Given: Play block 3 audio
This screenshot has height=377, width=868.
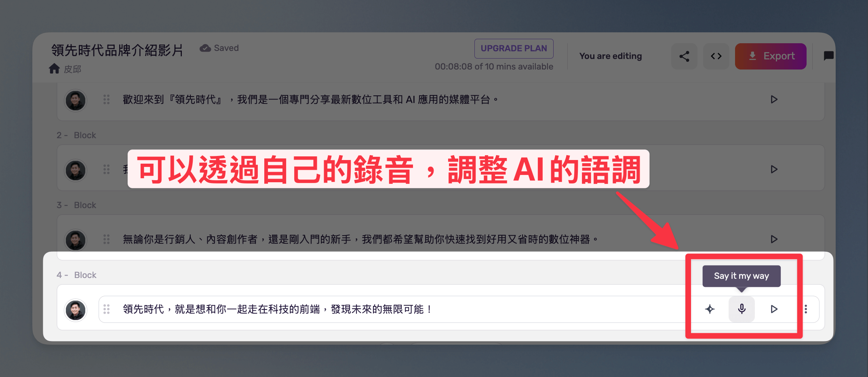Looking at the screenshot, I should [774, 239].
